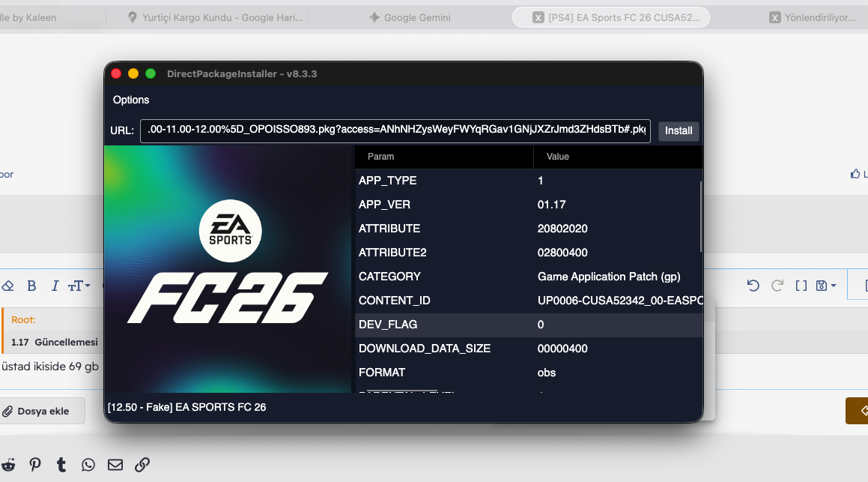Image resolution: width=868 pixels, height=482 pixels.
Task: Toggle BB code brackets mode
Action: pos(801,286)
